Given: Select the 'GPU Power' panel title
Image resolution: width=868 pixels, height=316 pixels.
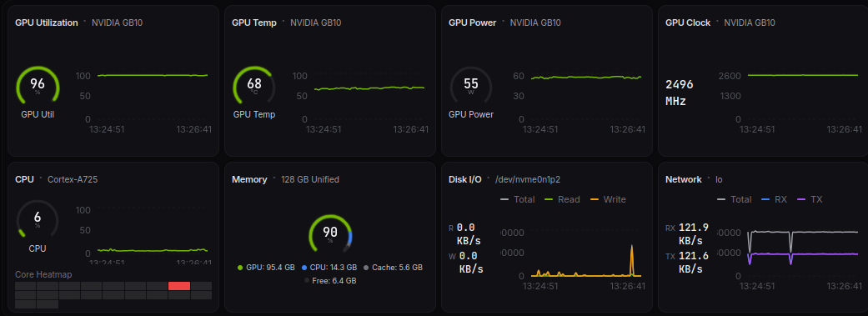Looking at the screenshot, I should 472,23.
